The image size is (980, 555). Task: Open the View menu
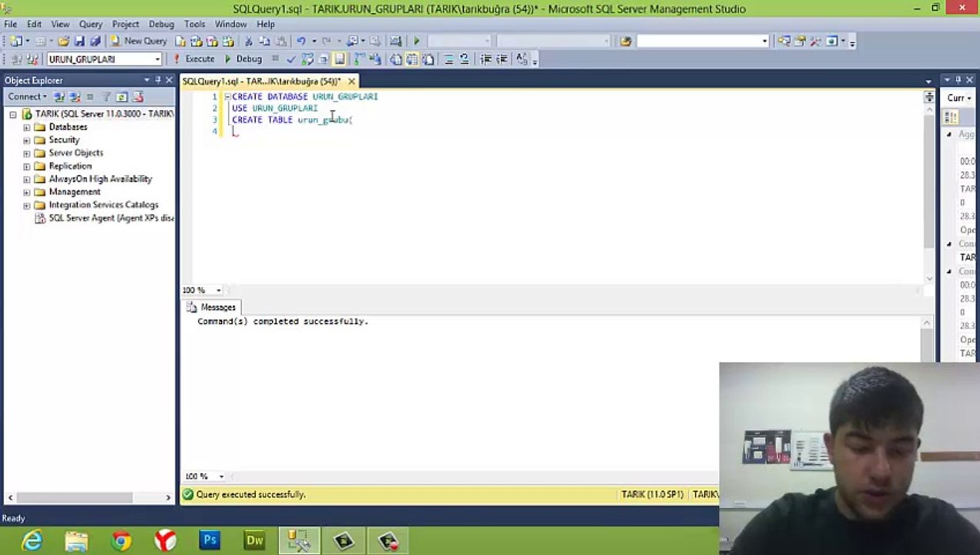60,24
